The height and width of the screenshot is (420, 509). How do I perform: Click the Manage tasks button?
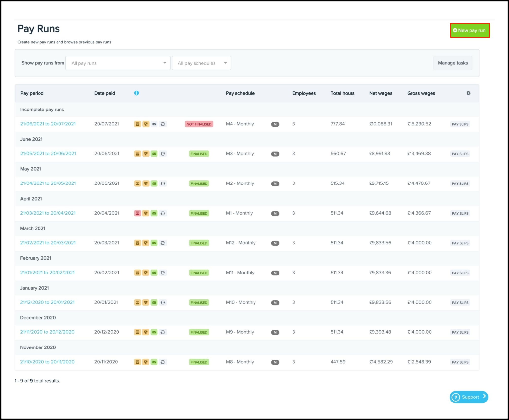452,63
